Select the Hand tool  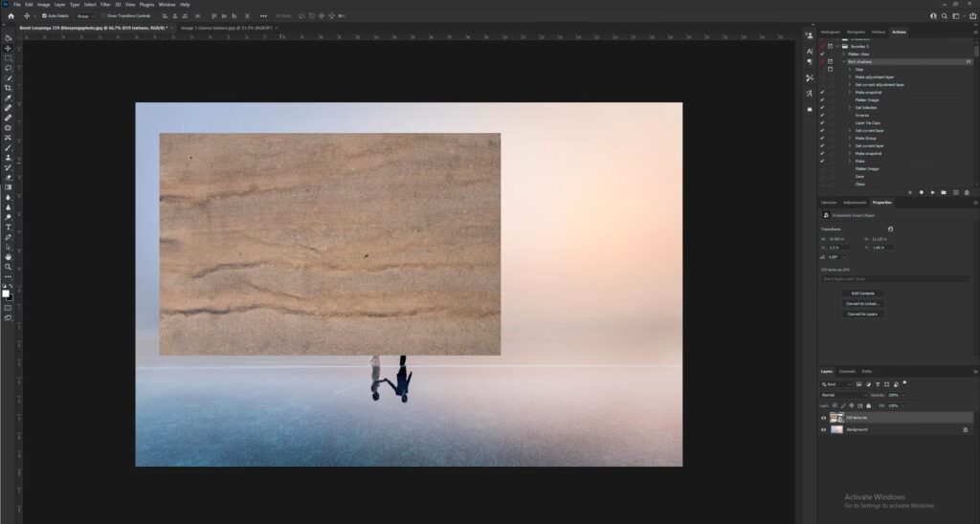click(x=8, y=256)
